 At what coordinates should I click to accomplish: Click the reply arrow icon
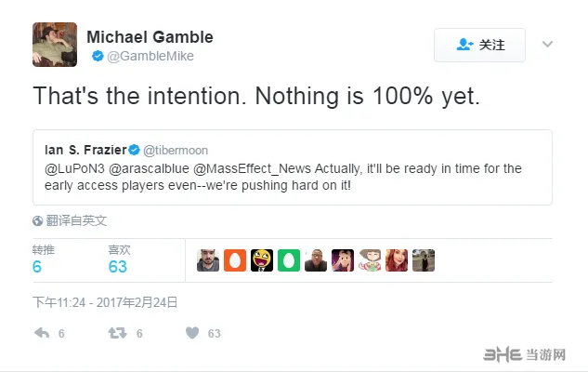pyautogui.click(x=42, y=333)
